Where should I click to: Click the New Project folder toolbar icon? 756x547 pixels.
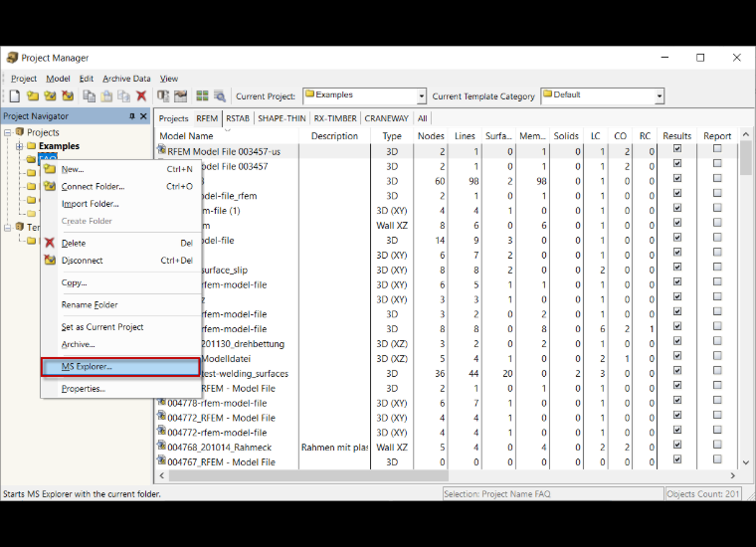tap(33, 95)
